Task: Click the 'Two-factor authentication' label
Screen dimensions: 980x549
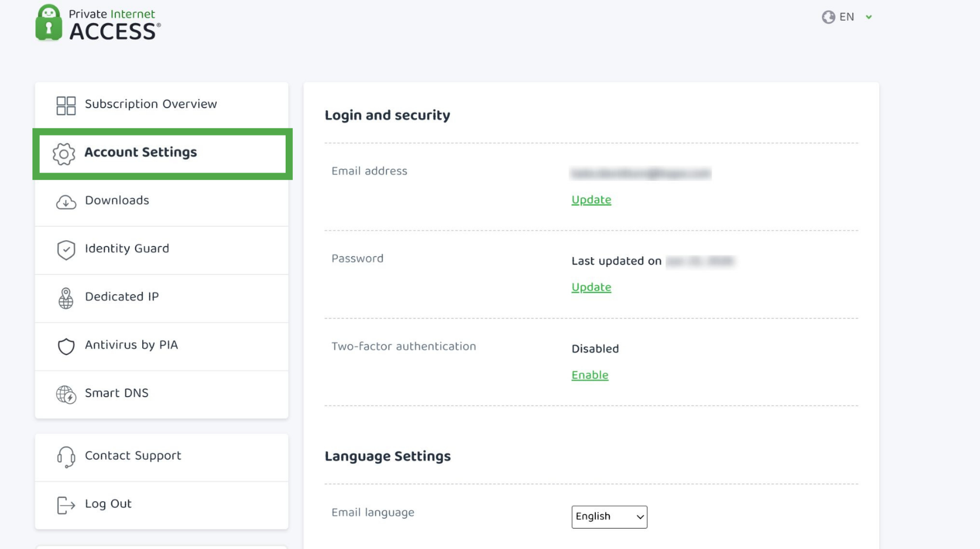Action: coord(404,347)
